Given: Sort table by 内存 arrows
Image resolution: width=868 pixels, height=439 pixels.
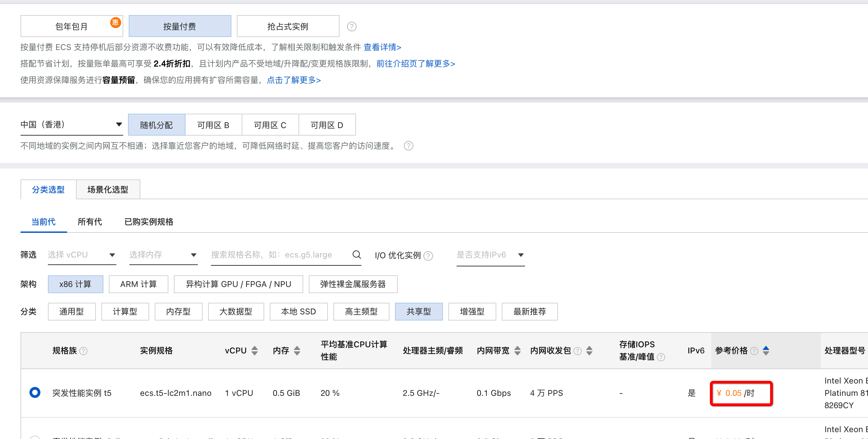Looking at the screenshot, I should [x=297, y=350].
